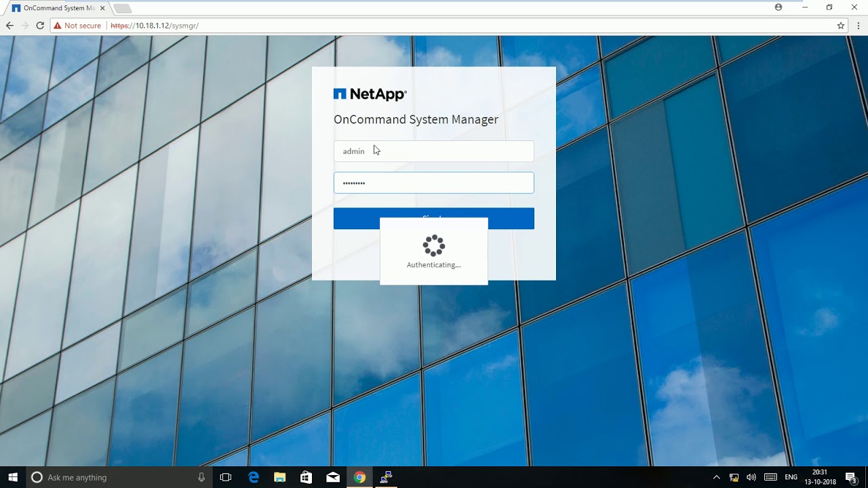Open Chrome menu three-dot icon
868x488 pixels.
[859, 26]
